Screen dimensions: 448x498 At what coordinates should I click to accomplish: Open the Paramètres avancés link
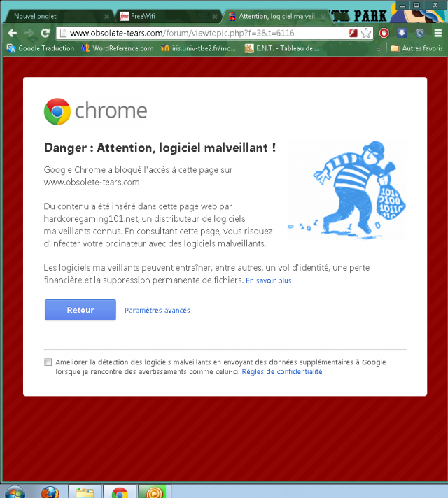tap(157, 311)
